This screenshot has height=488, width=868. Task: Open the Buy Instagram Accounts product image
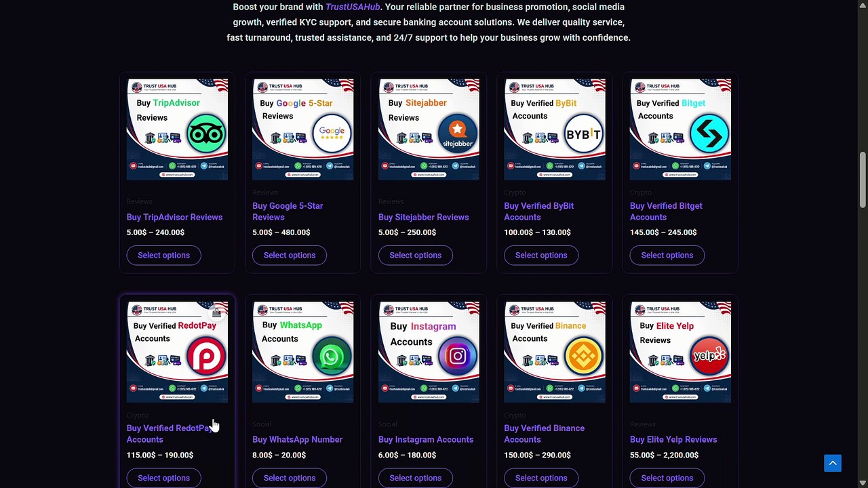[x=429, y=352]
